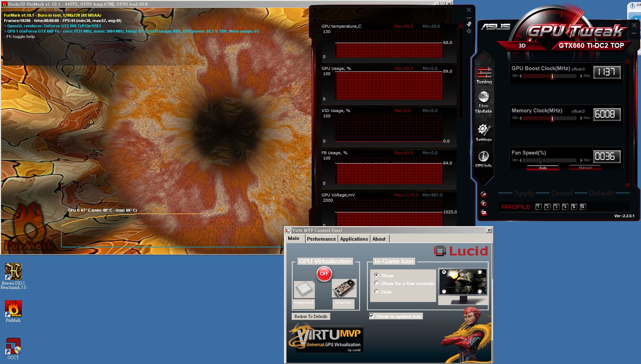Open FurMark desktop shortcut icon

(13, 312)
